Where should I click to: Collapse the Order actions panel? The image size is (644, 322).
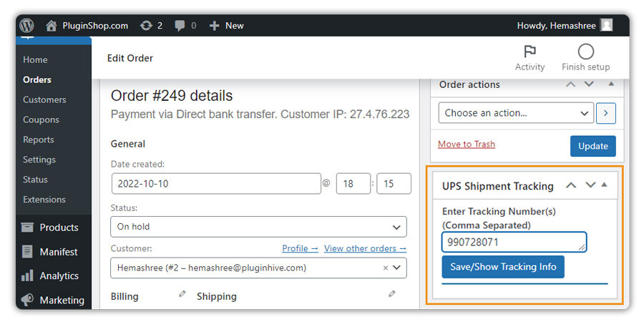pyautogui.click(x=611, y=84)
